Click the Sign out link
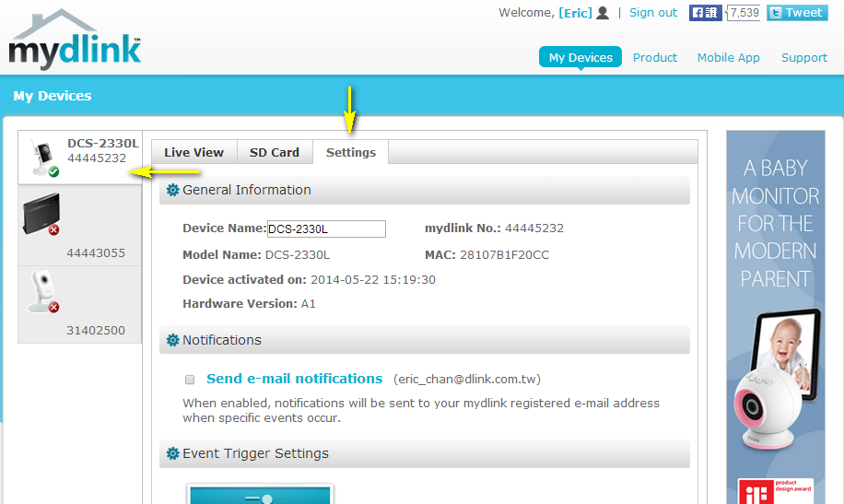 click(653, 13)
